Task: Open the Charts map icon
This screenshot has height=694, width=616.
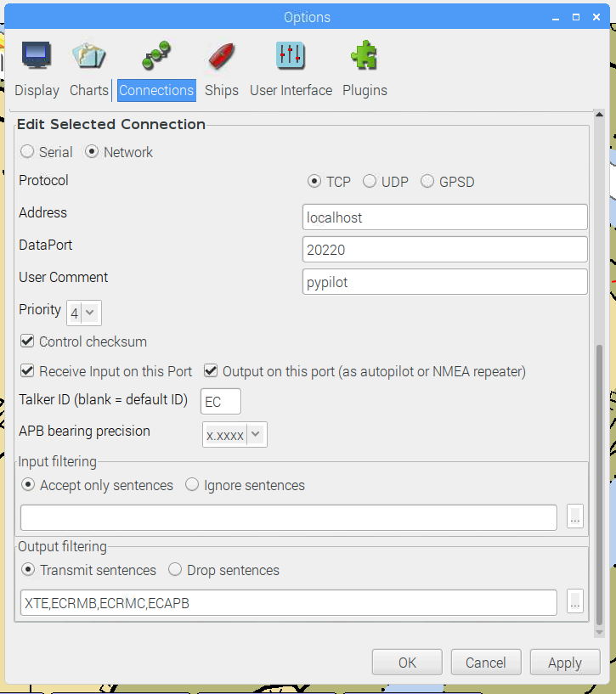Action: (x=89, y=55)
